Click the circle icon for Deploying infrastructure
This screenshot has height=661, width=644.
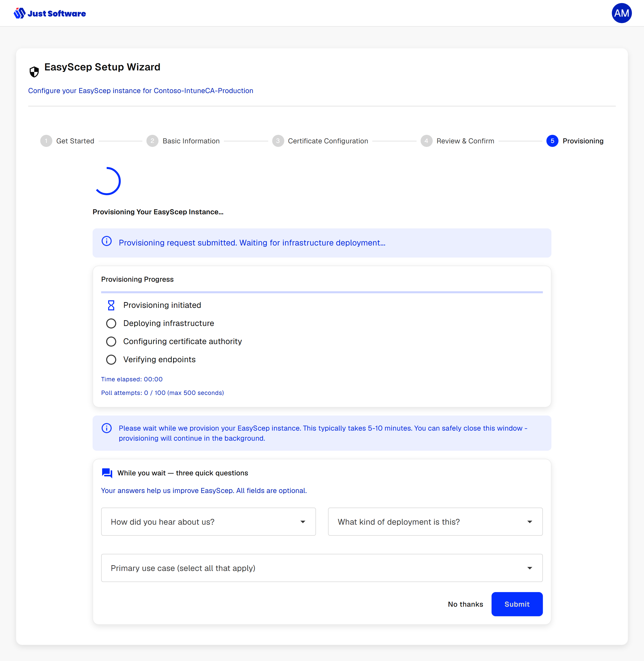[111, 323]
